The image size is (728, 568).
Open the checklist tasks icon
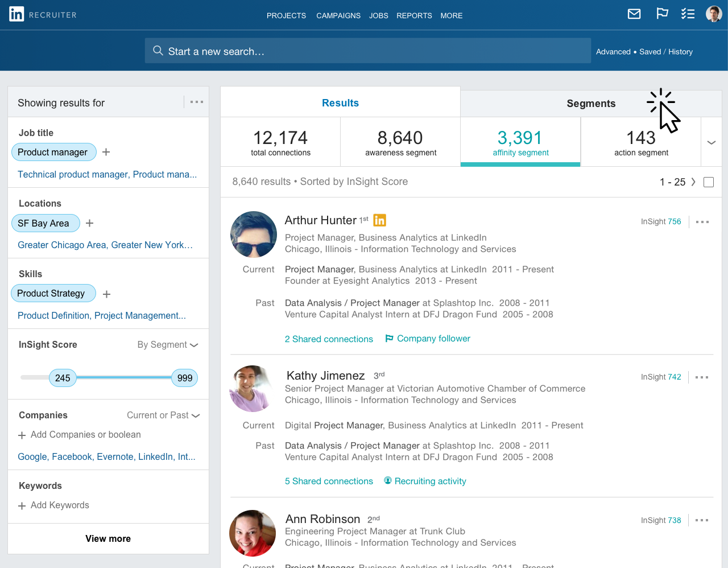pyautogui.click(x=688, y=14)
